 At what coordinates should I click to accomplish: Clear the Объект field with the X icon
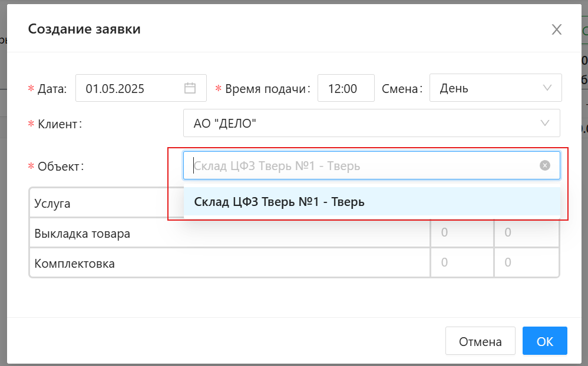pyautogui.click(x=545, y=165)
